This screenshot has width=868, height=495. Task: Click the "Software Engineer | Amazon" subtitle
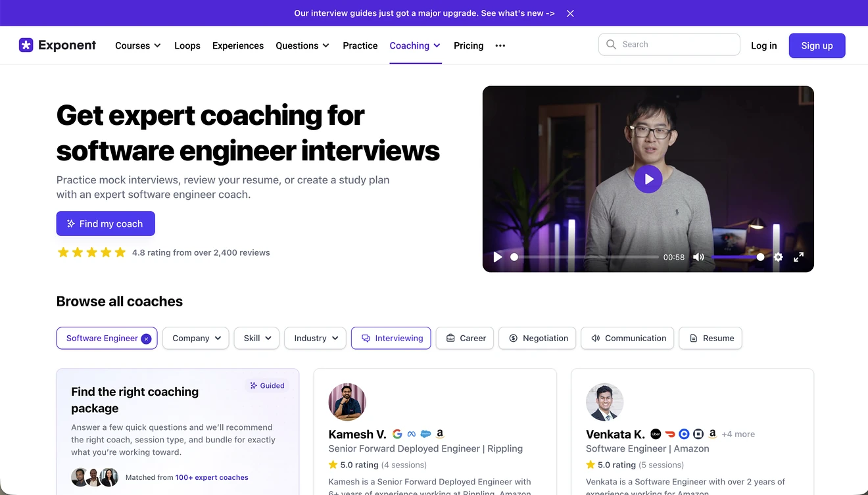648,448
